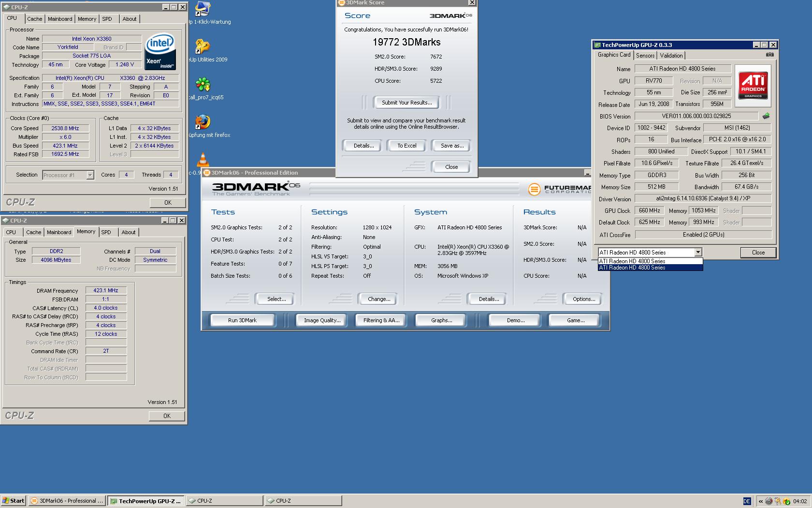
Task: Click the ATI CrossFire field Enabled (2 GPUs)
Action: coord(703,235)
